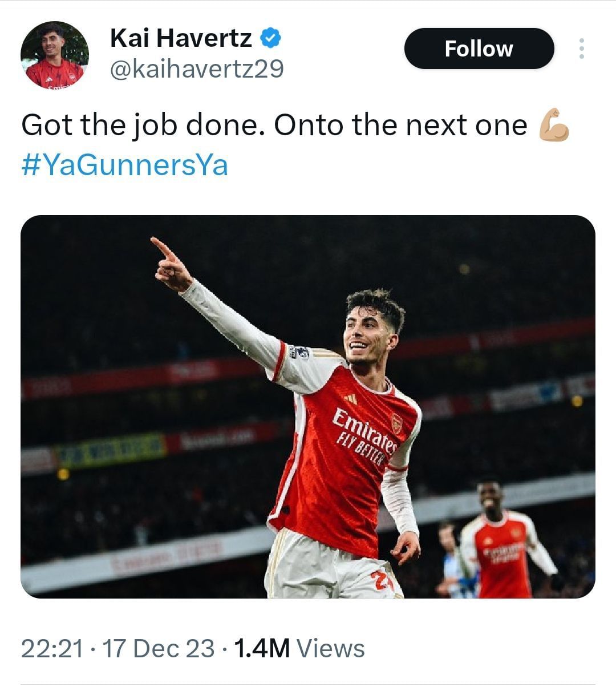Click the adidas logo on the jersey
Viewport: 616px width, 687px height.
tap(350, 399)
